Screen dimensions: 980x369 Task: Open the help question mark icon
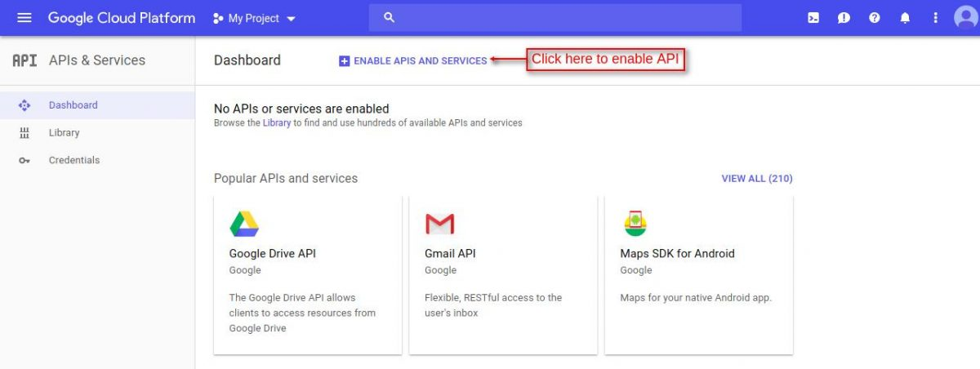point(875,18)
